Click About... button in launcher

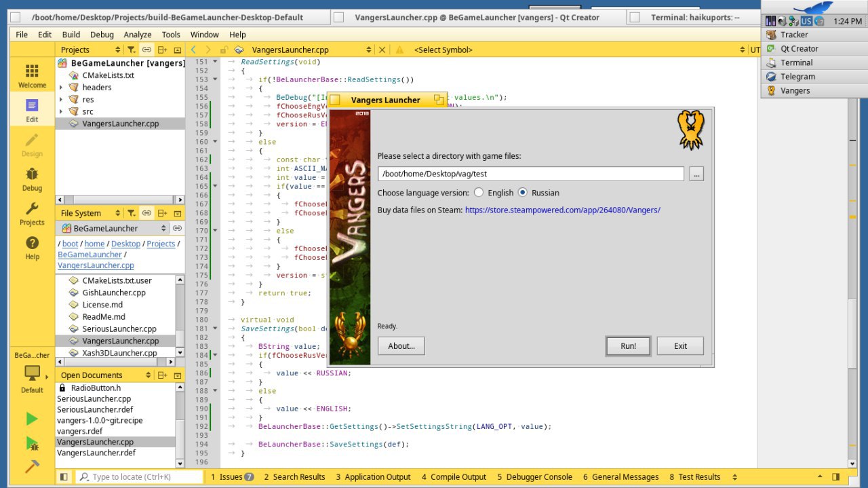(401, 346)
